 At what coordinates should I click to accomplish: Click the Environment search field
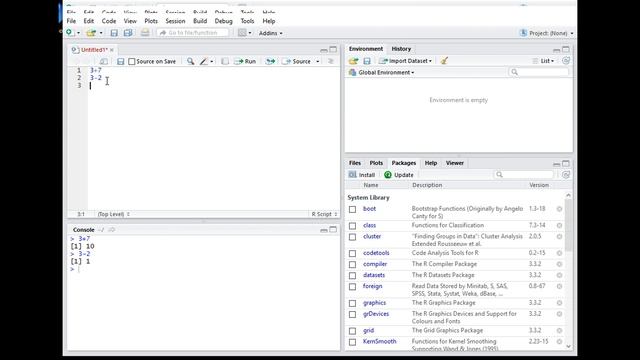pos(538,72)
